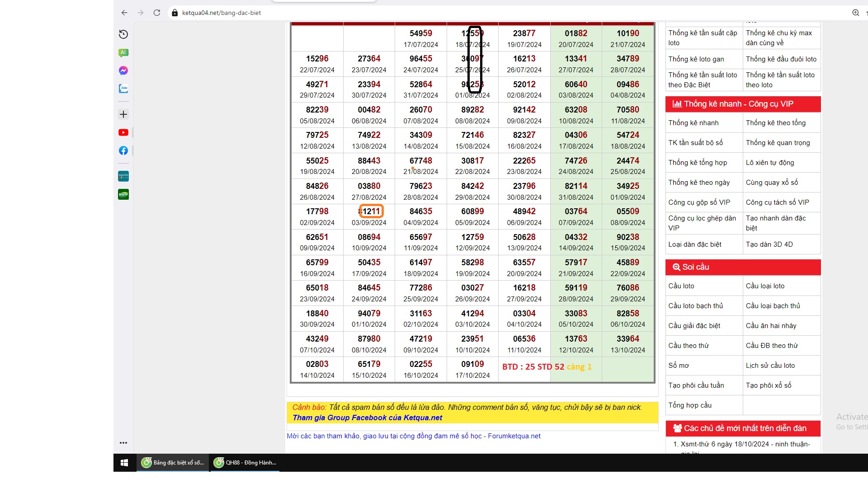This screenshot has height=488, width=868.
Task: Open YouTube sidebar shortcut
Action: pos(123,132)
